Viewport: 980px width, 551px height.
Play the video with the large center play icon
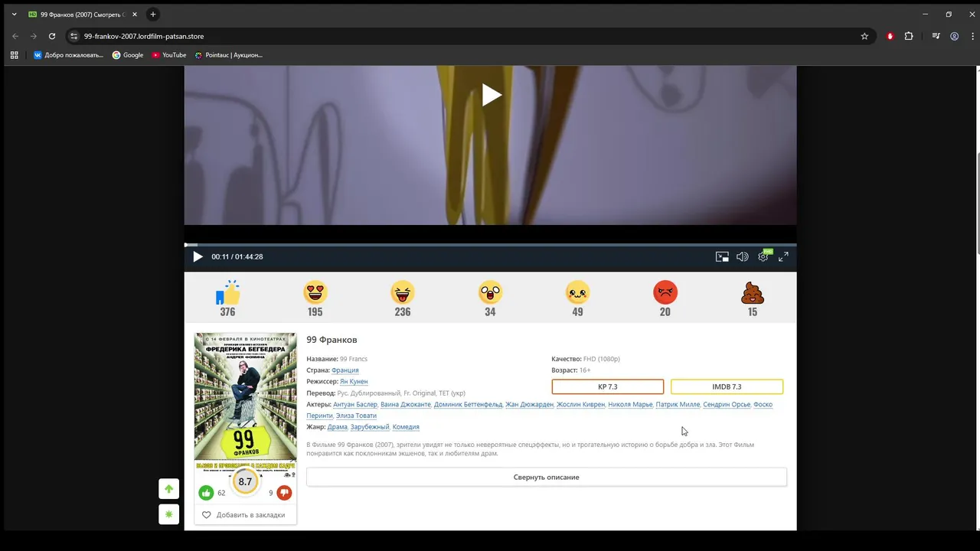(492, 95)
